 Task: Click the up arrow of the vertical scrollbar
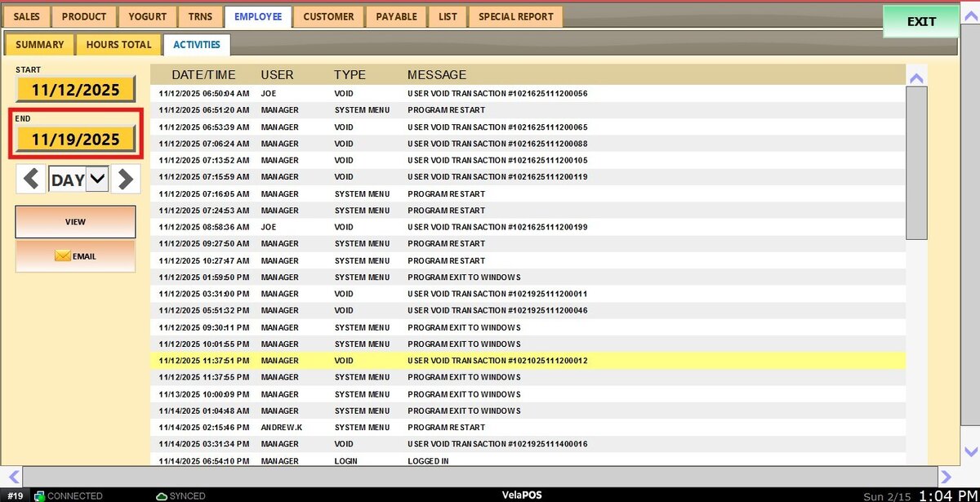click(x=916, y=78)
